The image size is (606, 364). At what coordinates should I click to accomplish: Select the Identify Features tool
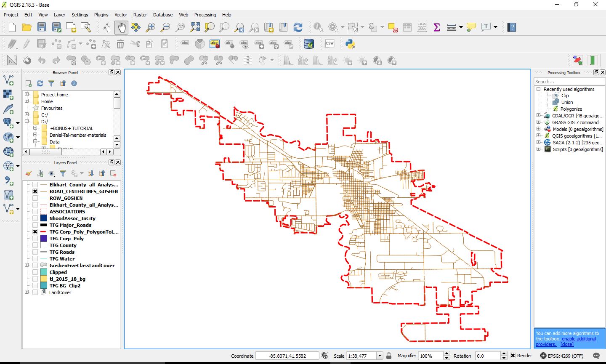(319, 27)
